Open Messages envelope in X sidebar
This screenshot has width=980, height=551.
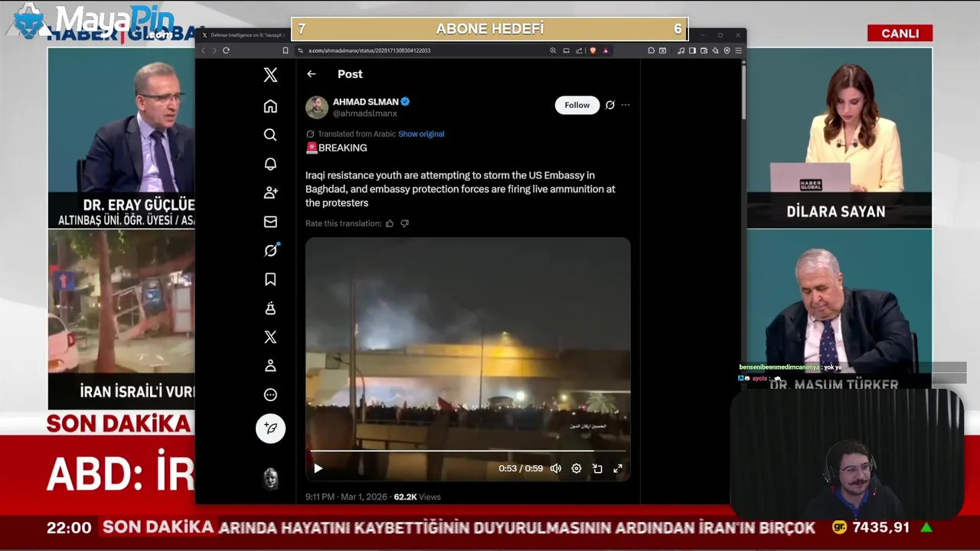point(270,222)
